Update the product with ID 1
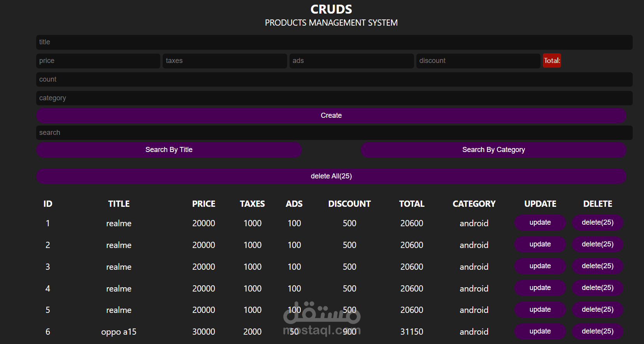Viewport: 644px width, 344px height. click(540, 222)
